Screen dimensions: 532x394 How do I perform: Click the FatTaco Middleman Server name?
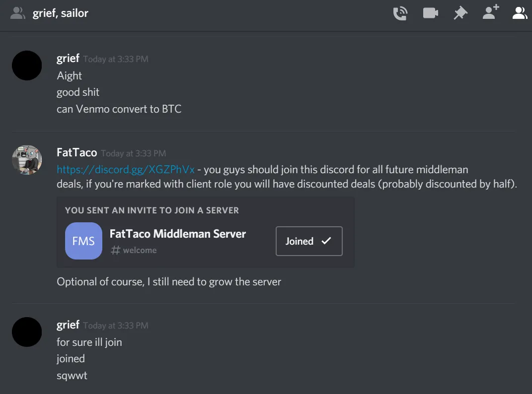177,234
